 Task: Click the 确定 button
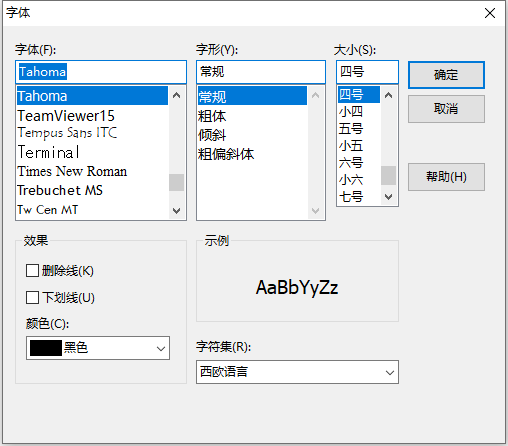point(446,75)
